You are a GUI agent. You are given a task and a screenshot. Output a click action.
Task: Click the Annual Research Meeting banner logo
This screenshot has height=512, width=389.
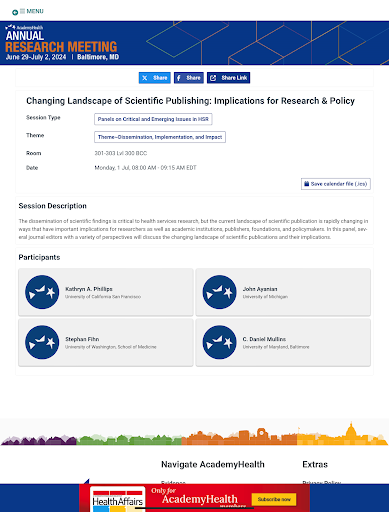[62, 43]
